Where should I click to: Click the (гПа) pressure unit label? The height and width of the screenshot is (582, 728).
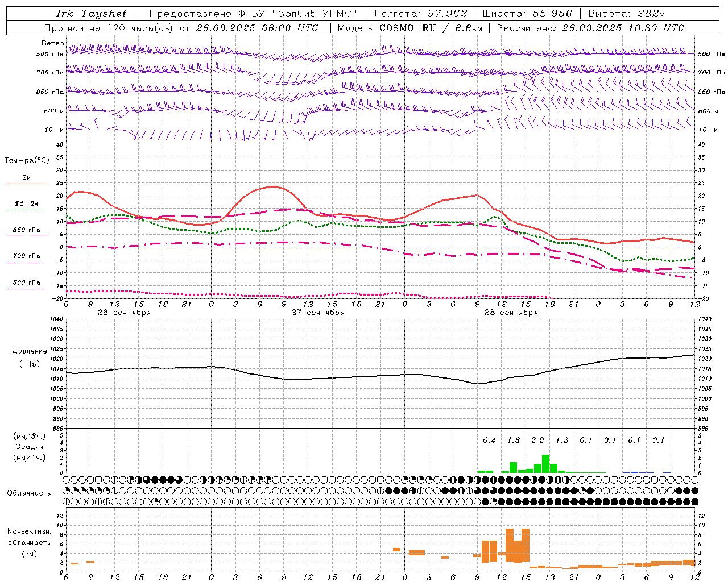click(x=30, y=364)
